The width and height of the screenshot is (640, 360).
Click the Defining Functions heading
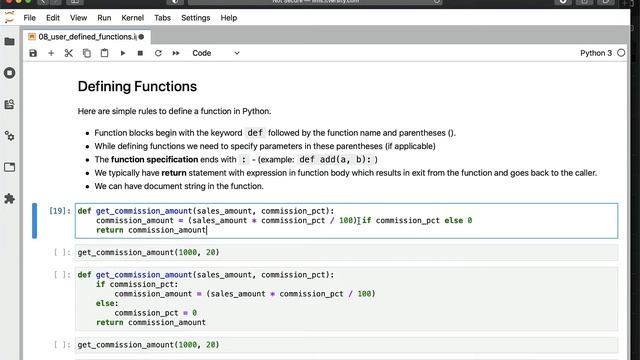click(x=137, y=87)
